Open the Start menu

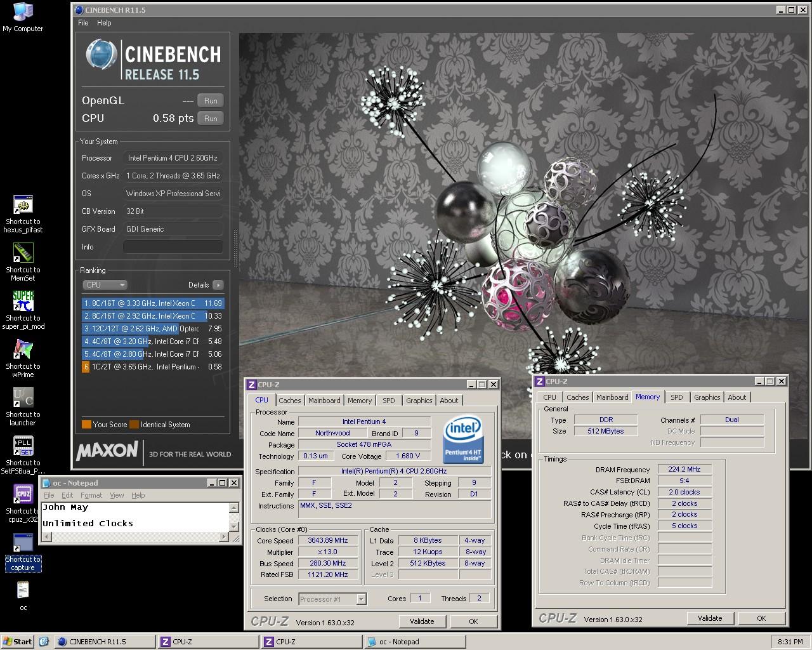tap(18, 642)
